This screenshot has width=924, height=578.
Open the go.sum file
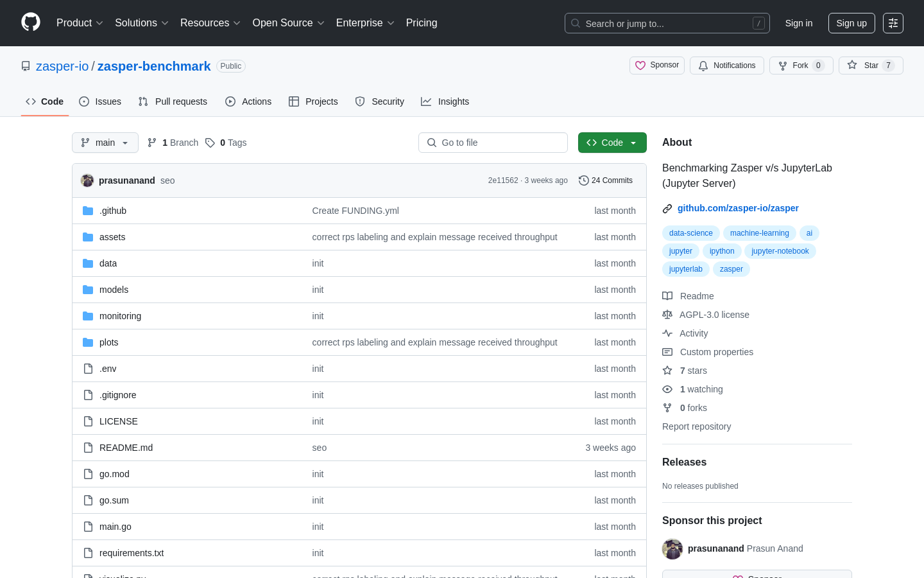[x=114, y=500]
